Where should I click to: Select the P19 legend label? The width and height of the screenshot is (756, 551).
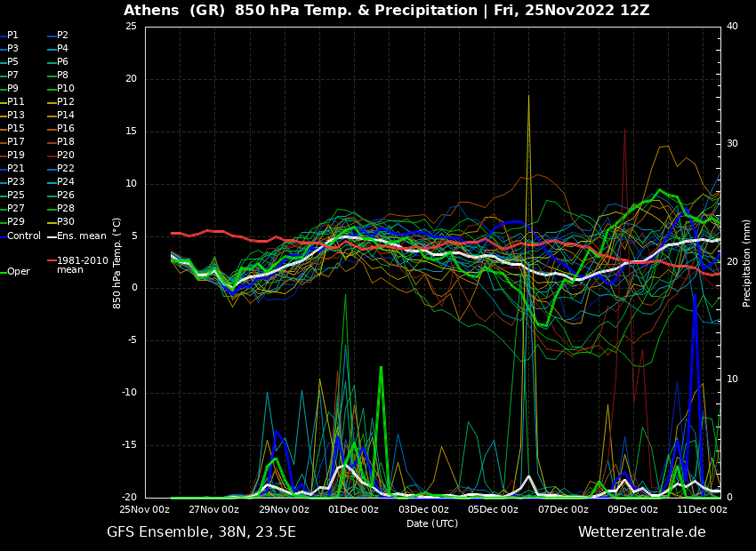(12, 156)
